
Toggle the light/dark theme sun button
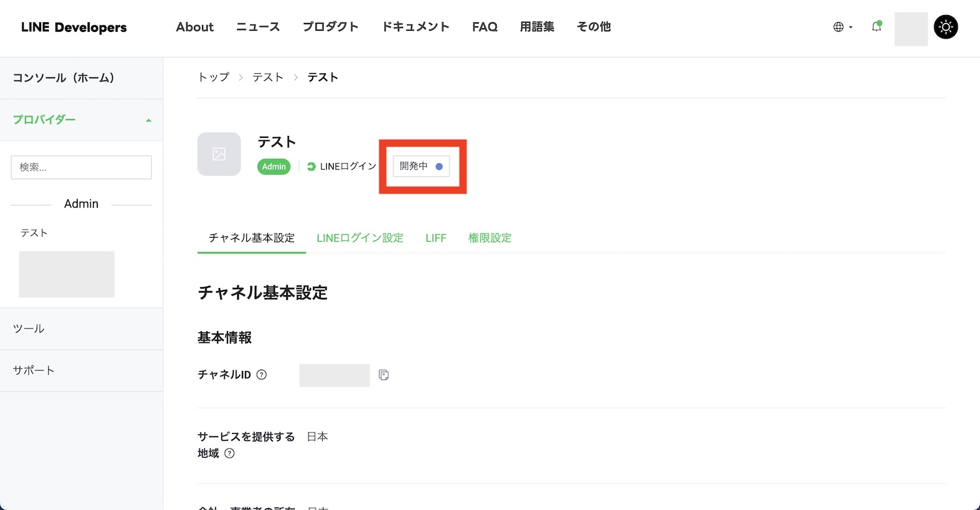(946, 27)
